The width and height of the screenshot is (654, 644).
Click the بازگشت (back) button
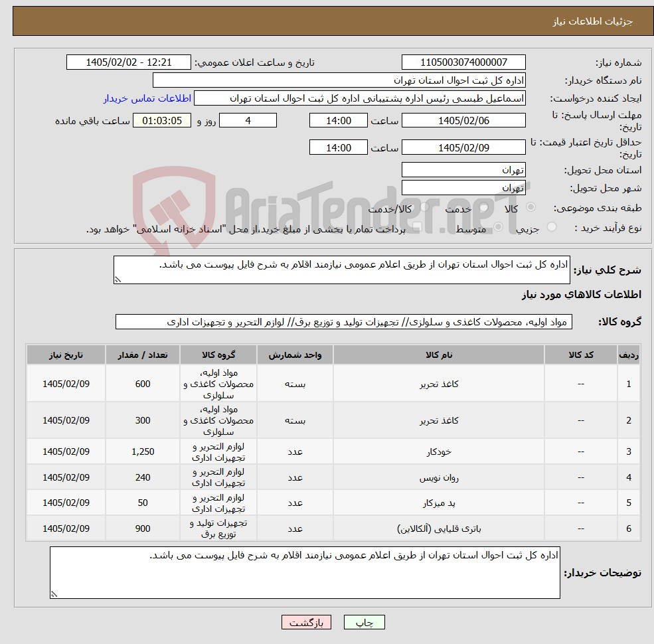click(x=306, y=622)
